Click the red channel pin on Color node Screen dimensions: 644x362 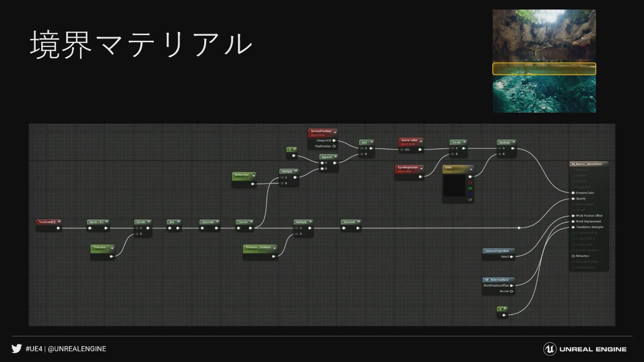coord(470,183)
